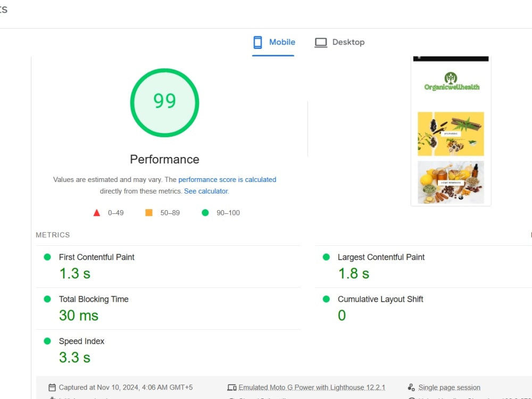
Task: Click the Performance heading
Action: (164, 160)
